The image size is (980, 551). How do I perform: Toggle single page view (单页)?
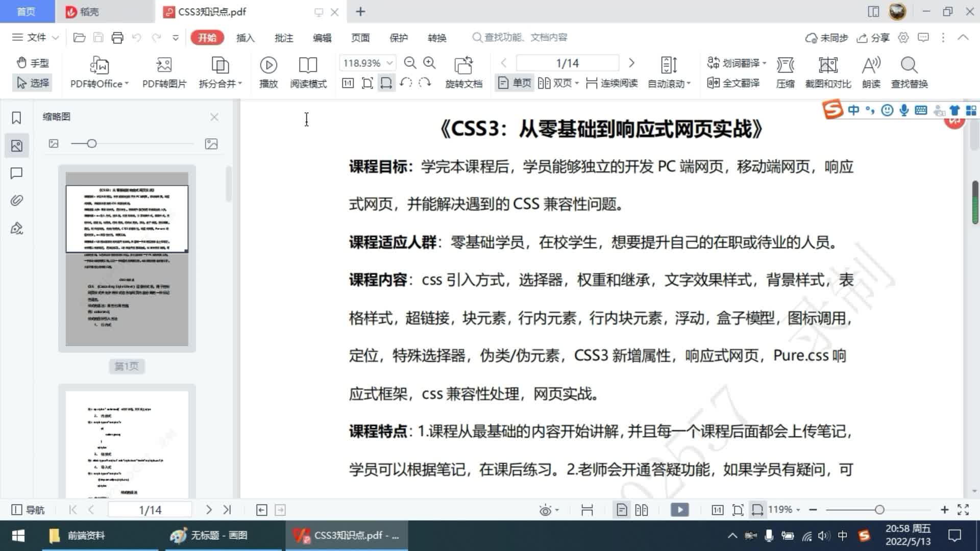coord(514,83)
